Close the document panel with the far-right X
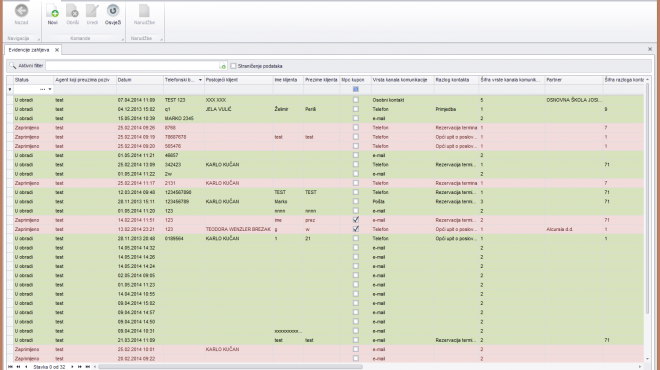 coord(650,49)
